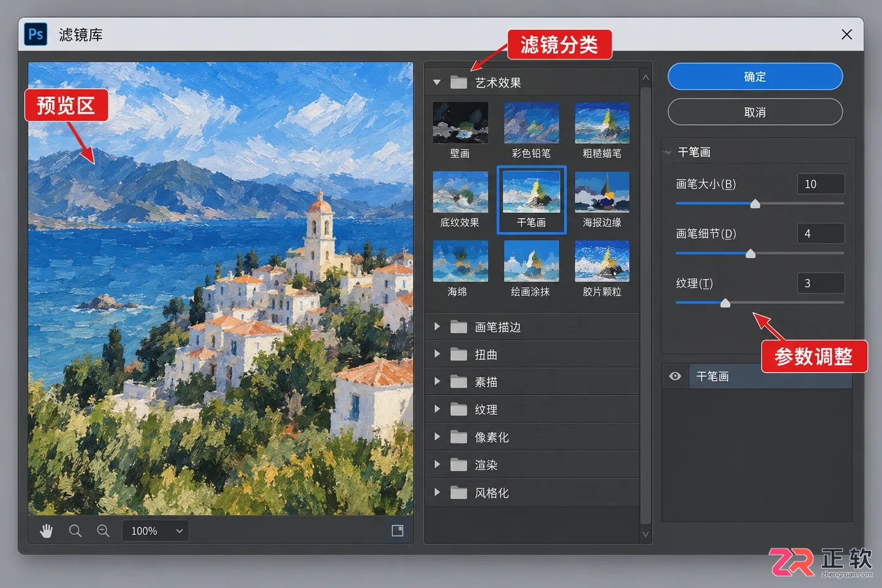Choose the 底纹效果 filter thumbnail
This screenshot has width=882, height=588.
tap(461, 192)
